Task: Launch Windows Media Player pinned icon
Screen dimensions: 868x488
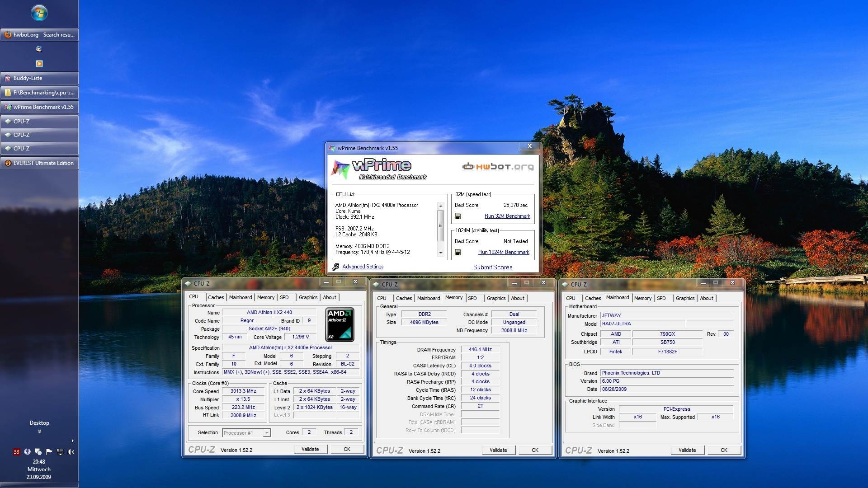Action: pos(39,64)
